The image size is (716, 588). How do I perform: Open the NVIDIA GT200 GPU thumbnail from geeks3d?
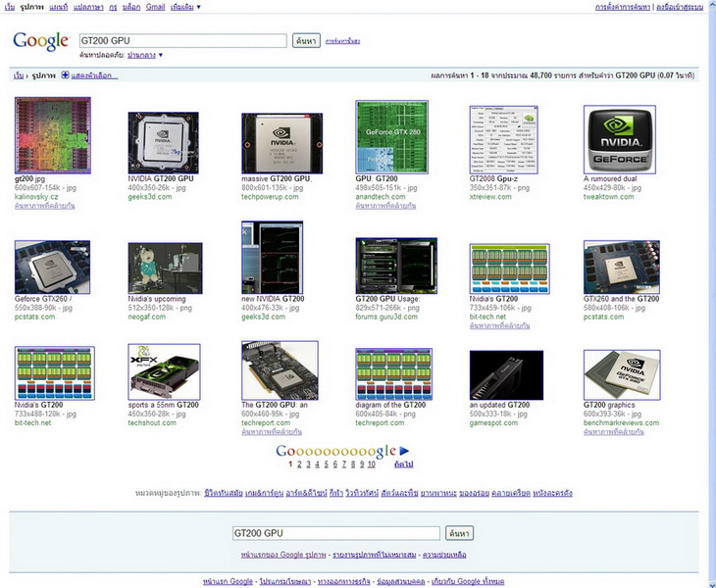(x=164, y=143)
